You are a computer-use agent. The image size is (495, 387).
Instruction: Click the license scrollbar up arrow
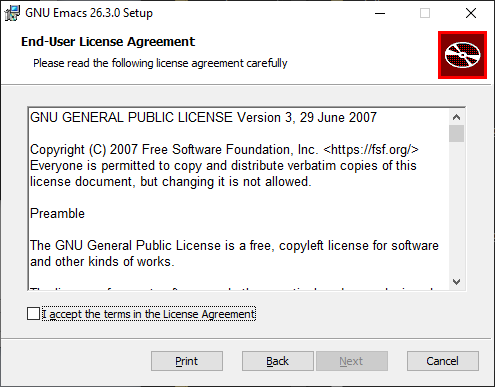click(456, 117)
